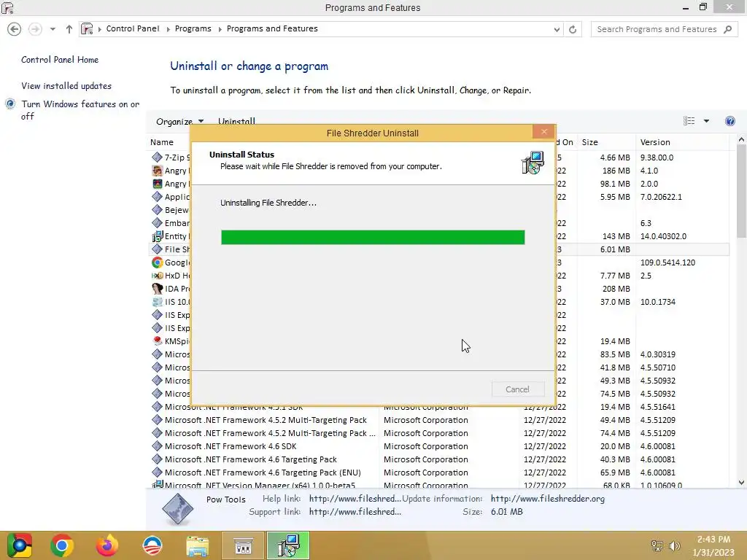Open Control Panel Home
The image size is (747, 560).
click(60, 60)
